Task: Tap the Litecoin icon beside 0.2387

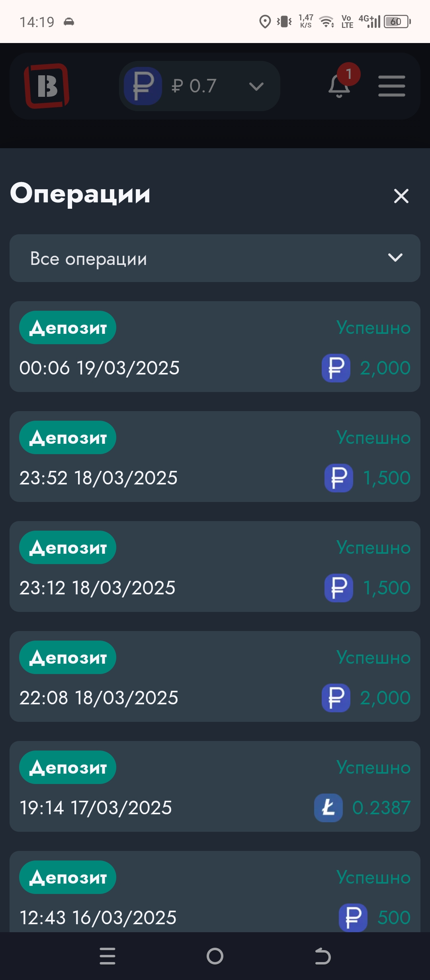Action: (x=328, y=808)
